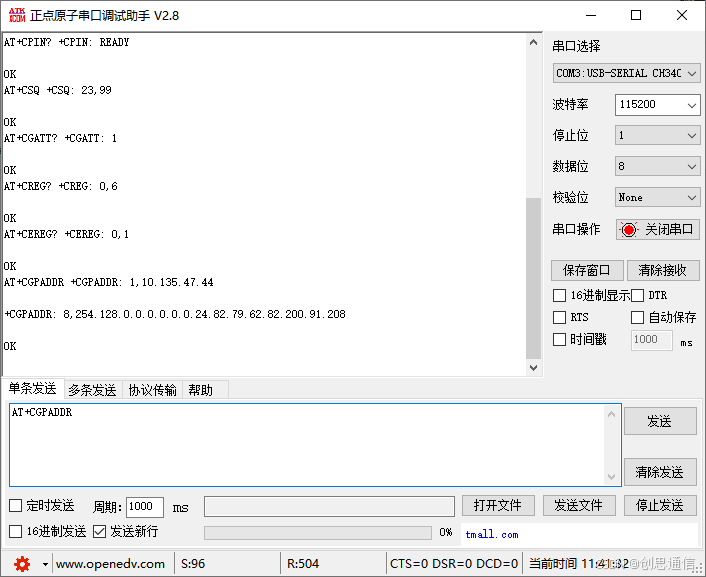Click the 清除发送 clear send button

pos(660,472)
